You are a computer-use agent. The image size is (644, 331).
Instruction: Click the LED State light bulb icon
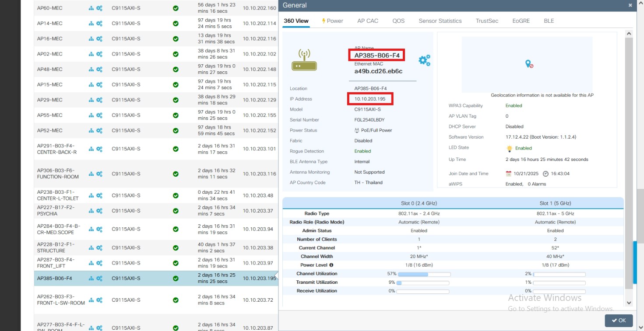[x=509, y=148]
